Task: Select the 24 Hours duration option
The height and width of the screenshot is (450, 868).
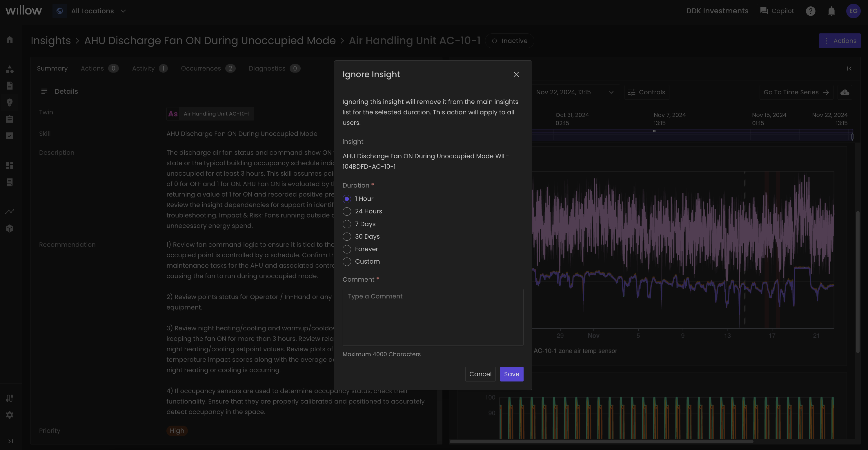Action: pos(347,211)
